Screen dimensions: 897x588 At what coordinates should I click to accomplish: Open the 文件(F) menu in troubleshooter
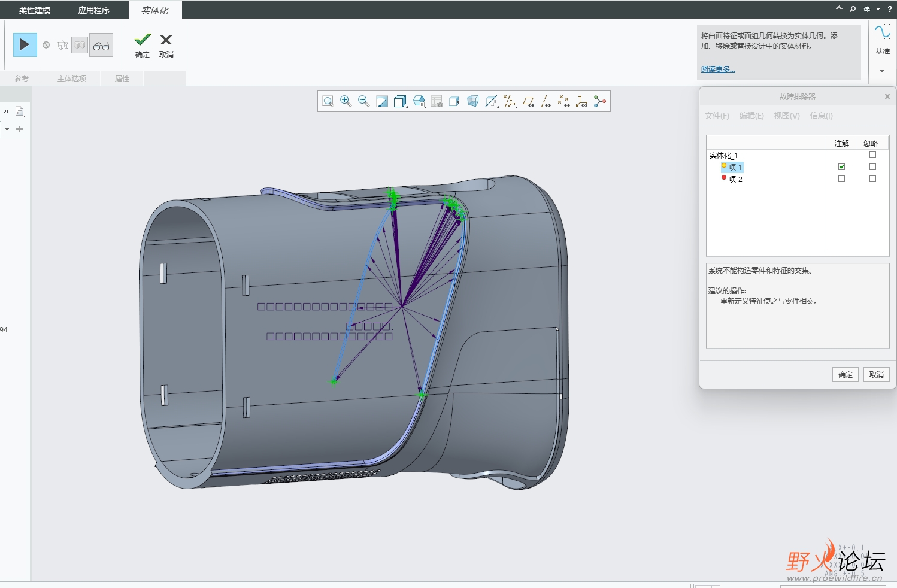[717, 116]
